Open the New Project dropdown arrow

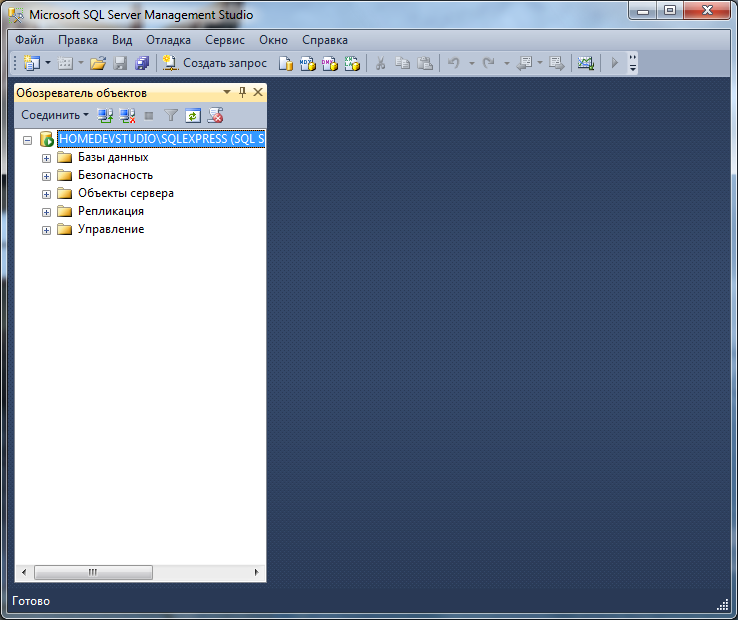[48, 63]
